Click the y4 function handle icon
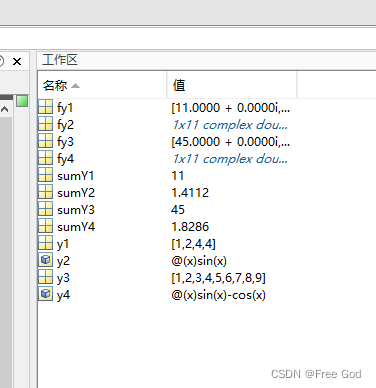Viewport: 376px width, 388px height. 45,294
